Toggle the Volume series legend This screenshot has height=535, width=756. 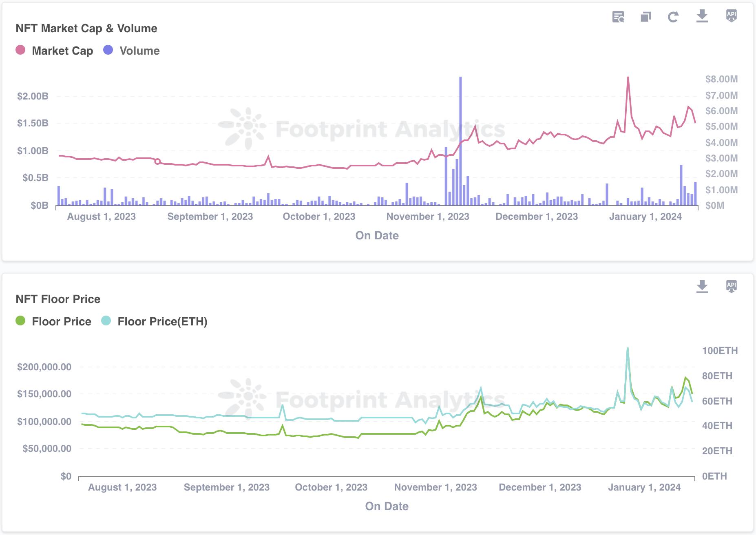pos(139,51)
